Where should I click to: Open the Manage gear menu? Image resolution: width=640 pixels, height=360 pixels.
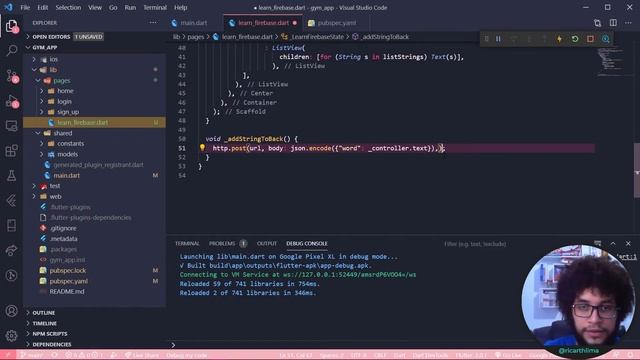tap(11, 336)
